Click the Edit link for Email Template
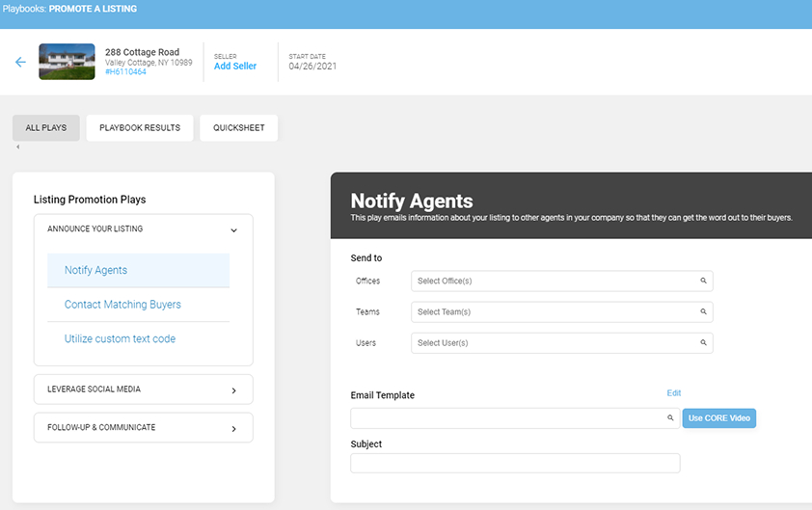 pyautogui.click(x=673, y=393)
